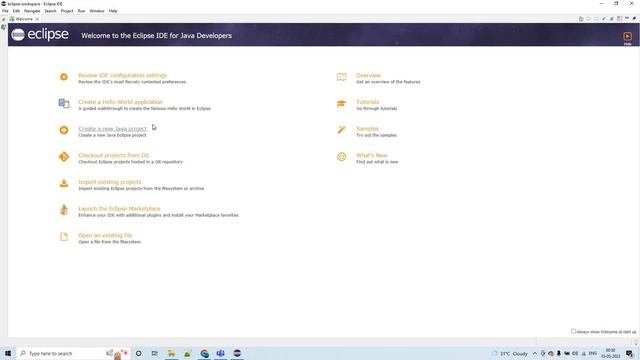Open the Run menu
The width and height of the screenshot is (640, 360).
click(x=82, y=11)
